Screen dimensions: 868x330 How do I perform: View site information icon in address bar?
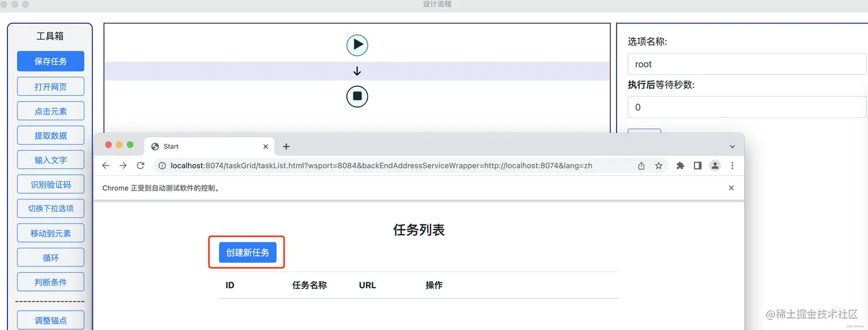coord(162,166)
